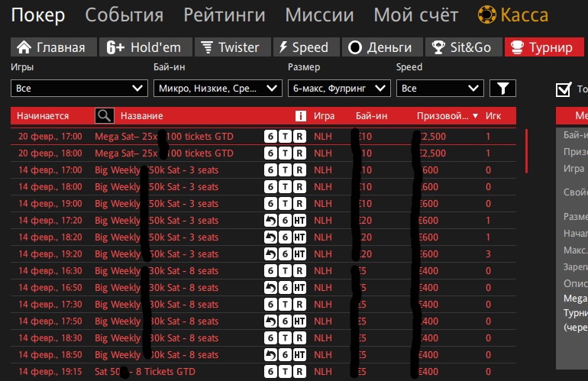Select Big Weekly 8 seats at 14 февр., 16:30
The width and height of the screenshot is (588, 381).
(263, 271)
